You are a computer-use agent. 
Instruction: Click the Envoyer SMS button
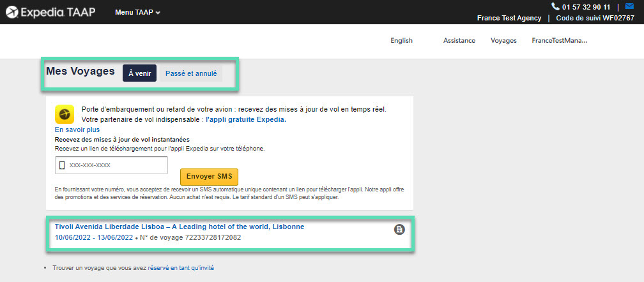click(x=210, y=177)
